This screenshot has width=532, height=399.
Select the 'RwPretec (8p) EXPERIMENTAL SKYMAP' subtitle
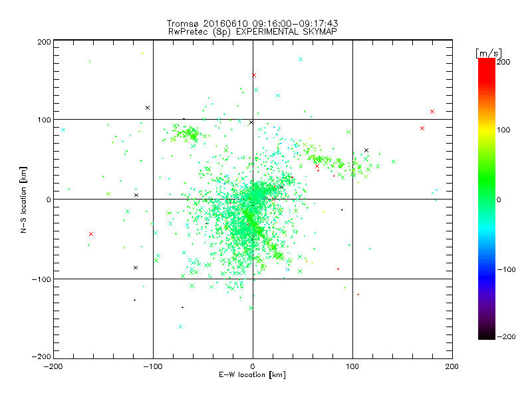click(x=253, y=31)
